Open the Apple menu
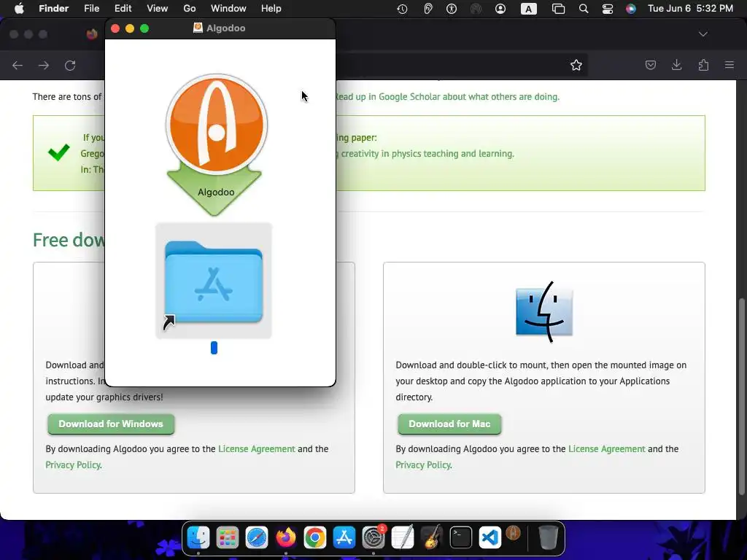 (x=19, y=8)
